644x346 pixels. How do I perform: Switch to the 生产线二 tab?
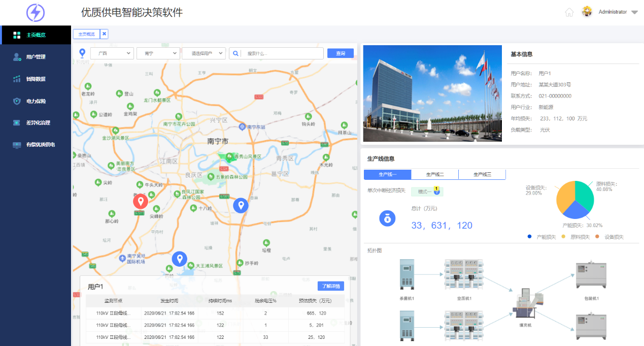[x=434, y=175]
